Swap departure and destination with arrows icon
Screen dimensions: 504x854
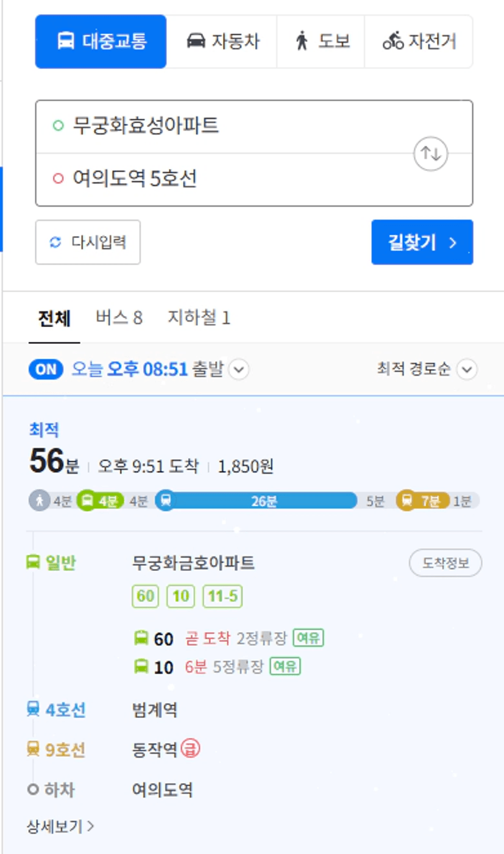(431, 154)
